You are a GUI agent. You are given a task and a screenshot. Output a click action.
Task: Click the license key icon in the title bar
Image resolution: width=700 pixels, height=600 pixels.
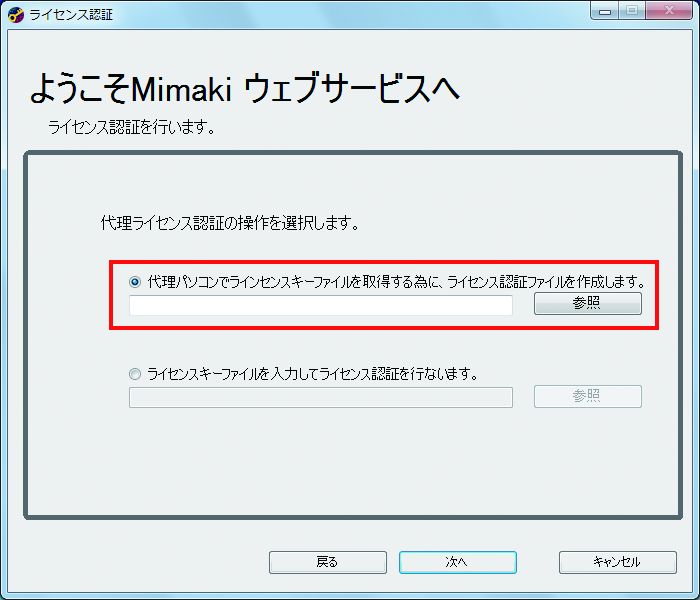16,15
